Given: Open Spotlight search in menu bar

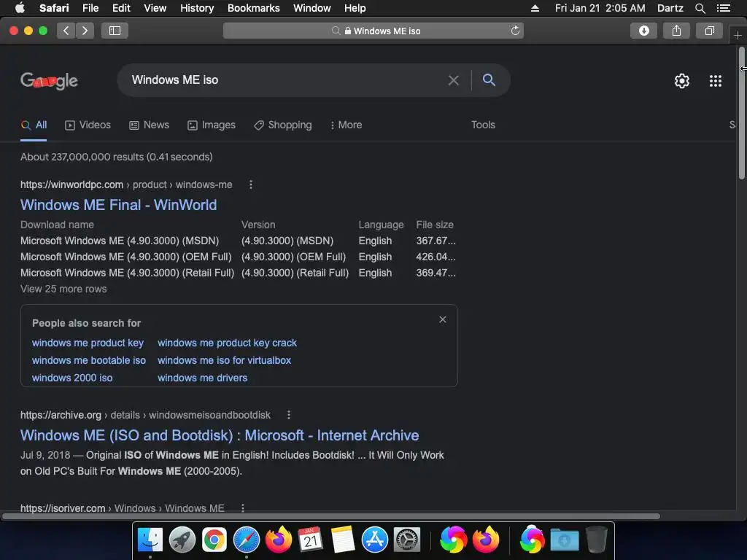Looking at the screenshot, I should pyautogui.click(x=700, y=8).
